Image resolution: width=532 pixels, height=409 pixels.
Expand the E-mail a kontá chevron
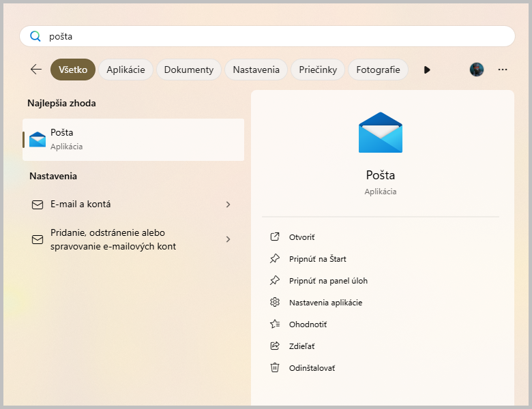228,204
